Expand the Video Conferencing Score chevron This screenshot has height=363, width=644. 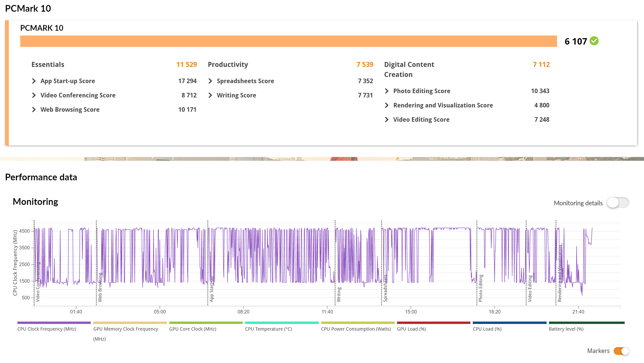[x=34, y=95]
